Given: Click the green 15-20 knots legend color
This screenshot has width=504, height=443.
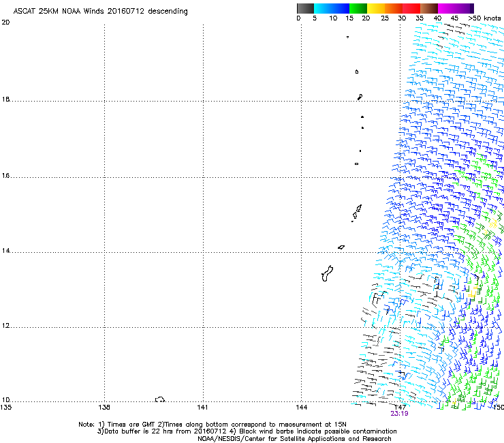Looking at the screenshot, I should (x=358, y=8).
